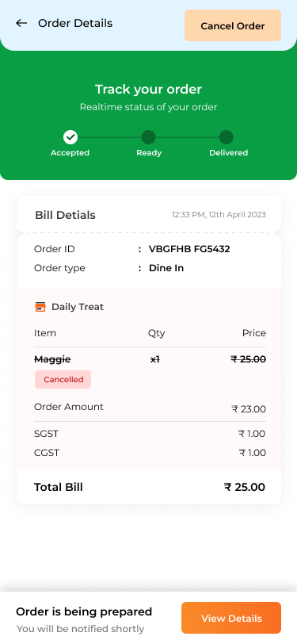
Task: Go back using the arrow icon
Action: pos(21,24)
